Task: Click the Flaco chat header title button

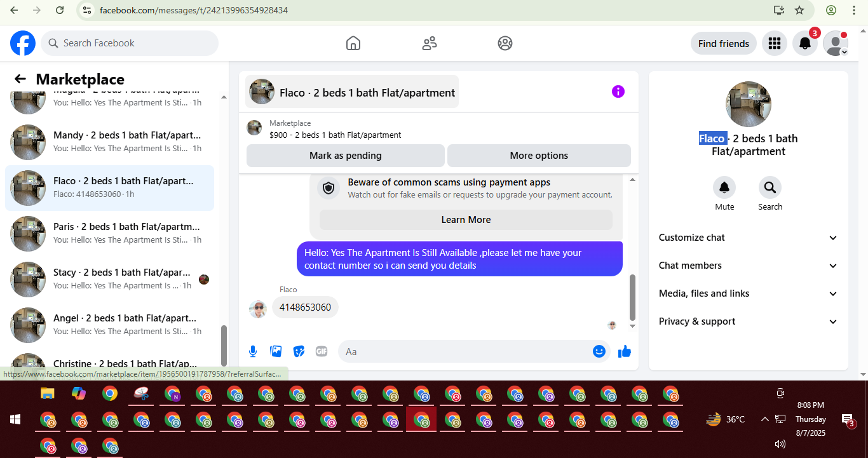Action: point(352,93)
